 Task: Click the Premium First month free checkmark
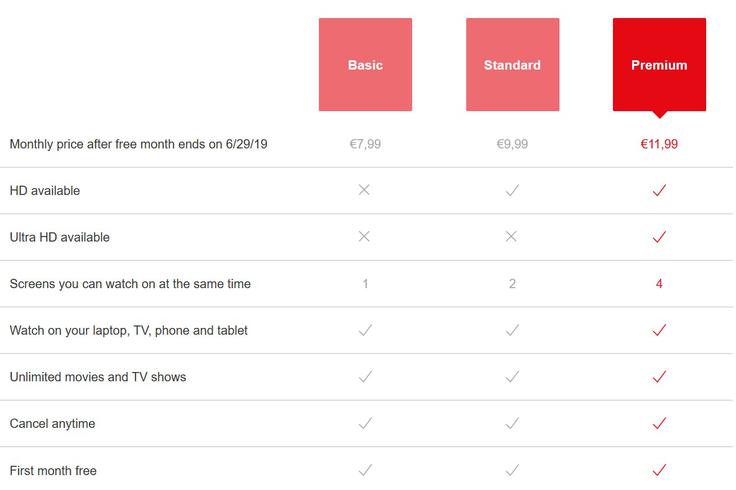coord(659,470)
